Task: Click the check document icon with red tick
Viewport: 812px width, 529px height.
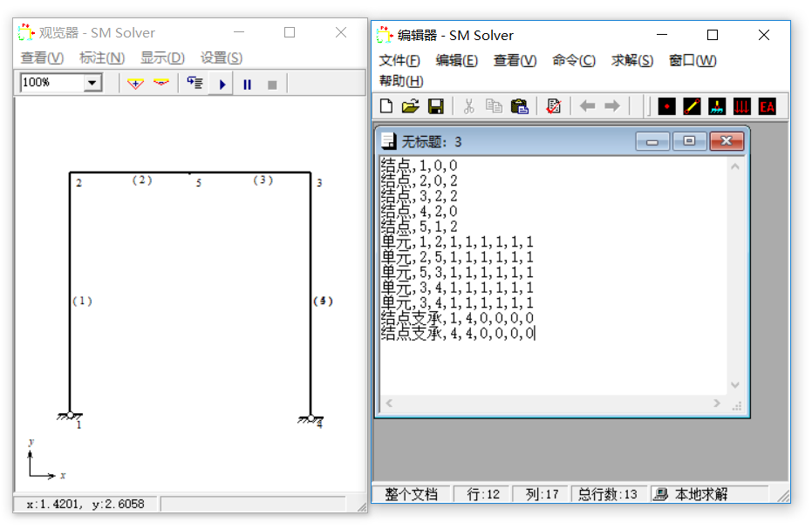Action: tap(554, 106)
